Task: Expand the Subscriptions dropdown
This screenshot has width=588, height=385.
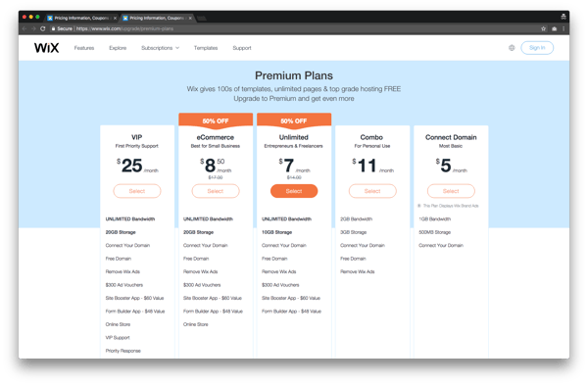Action: (x=160, y=48)
